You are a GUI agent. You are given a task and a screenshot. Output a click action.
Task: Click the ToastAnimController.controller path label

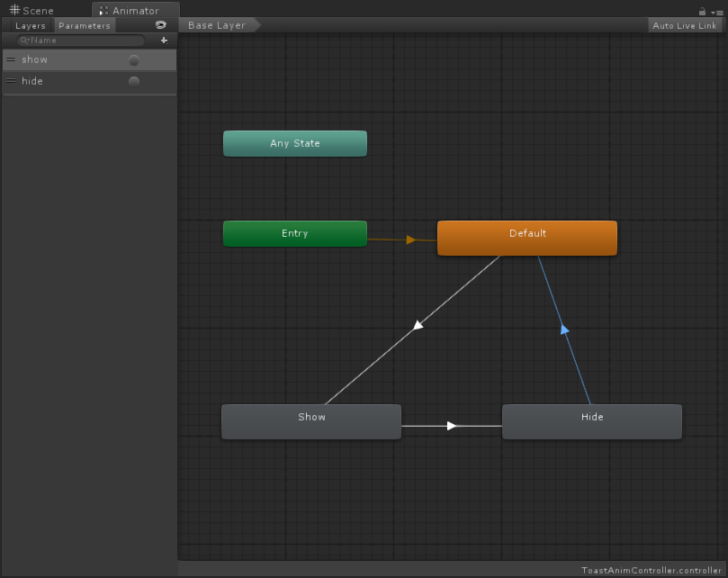652,570
